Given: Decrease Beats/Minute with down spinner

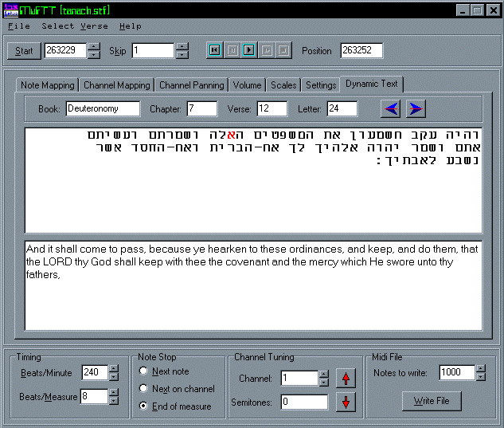Looking at the screenshot, I should click(114, 377).
